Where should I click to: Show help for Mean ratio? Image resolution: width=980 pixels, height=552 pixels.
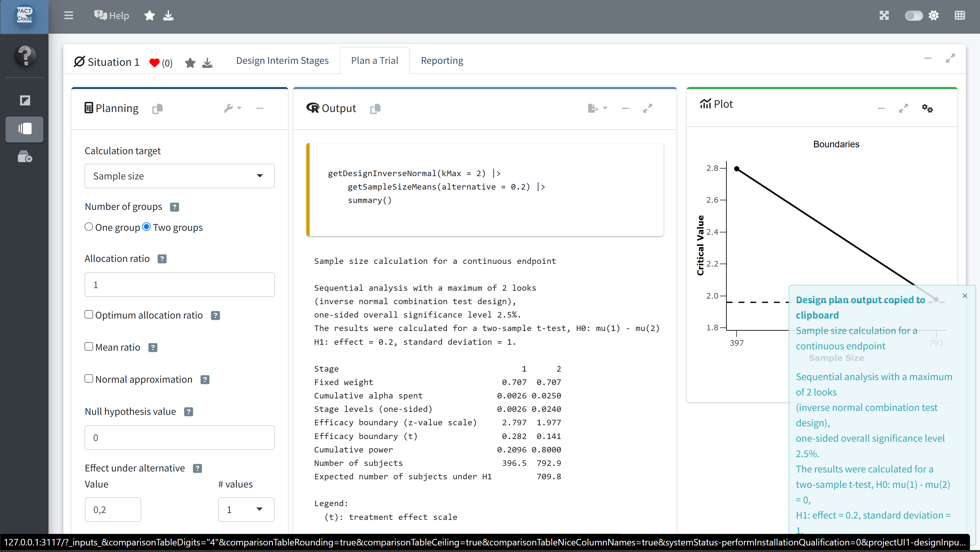click(153, 347)
